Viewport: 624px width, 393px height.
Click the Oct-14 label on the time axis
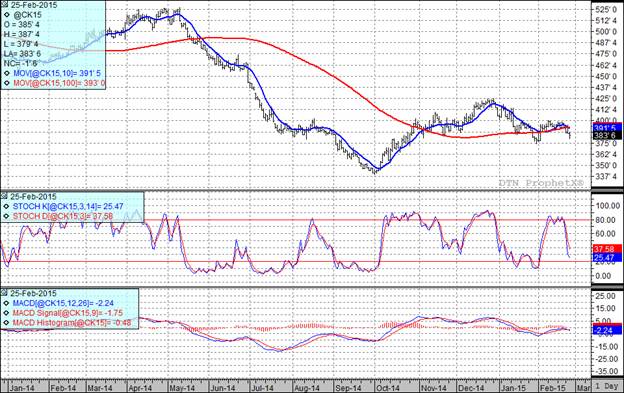(388, 388)
